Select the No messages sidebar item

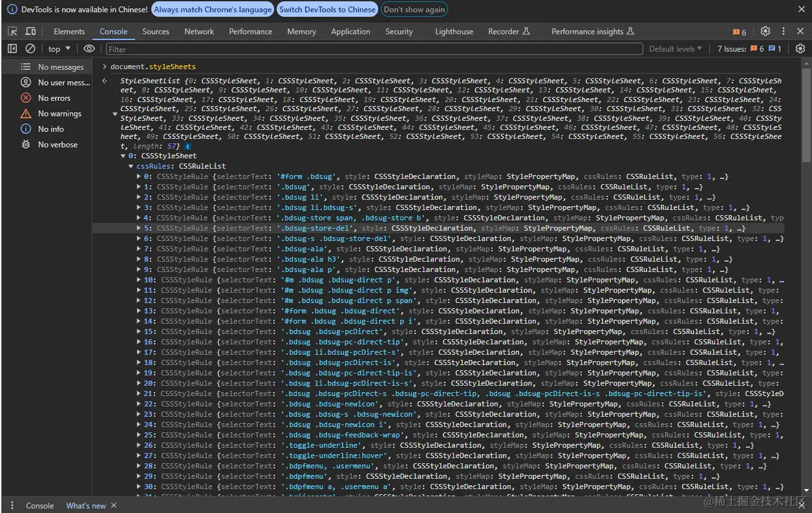46,67
